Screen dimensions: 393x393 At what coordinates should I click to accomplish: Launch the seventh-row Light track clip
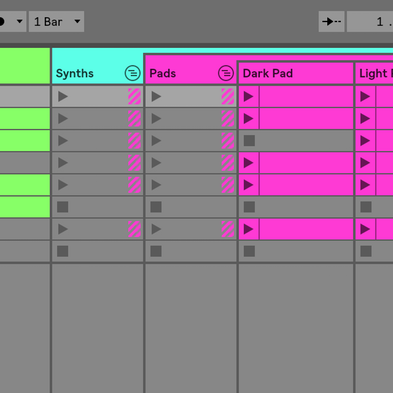(x=365, y=229)
